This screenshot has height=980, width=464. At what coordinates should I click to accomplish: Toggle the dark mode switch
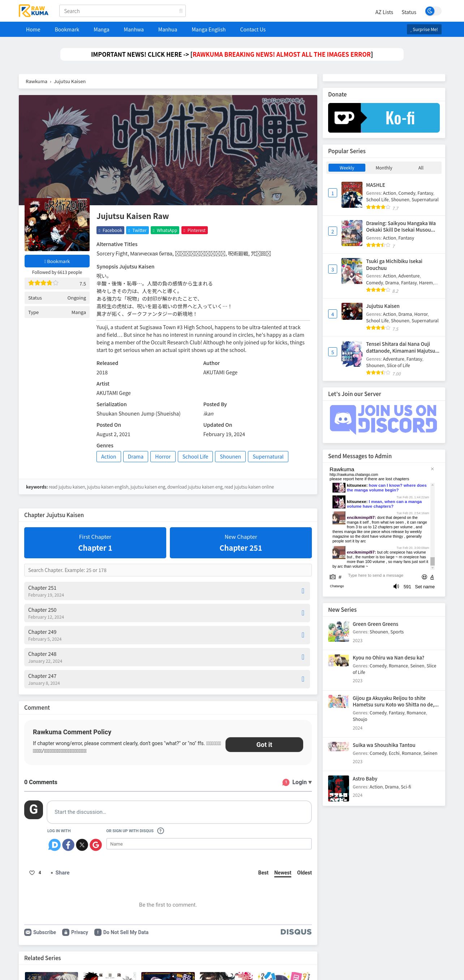tap(433, 11)
